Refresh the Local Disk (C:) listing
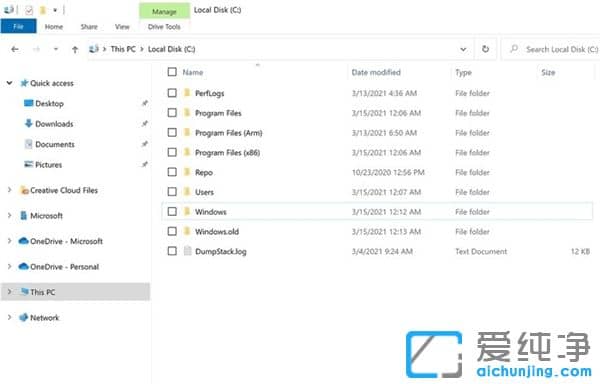This screenshot has height=384, width=600. [485, 49]
